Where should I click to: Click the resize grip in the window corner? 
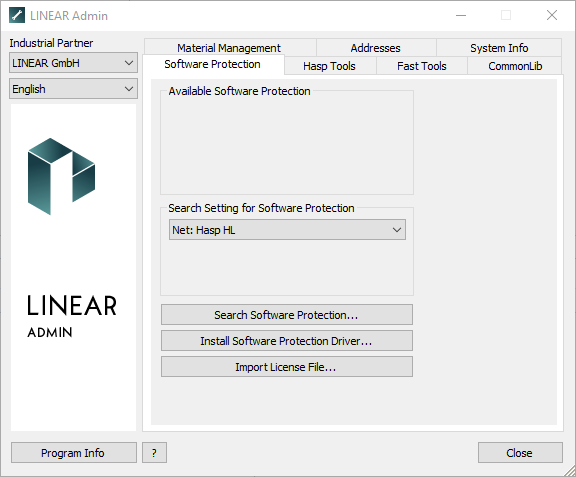click(569, 470)
